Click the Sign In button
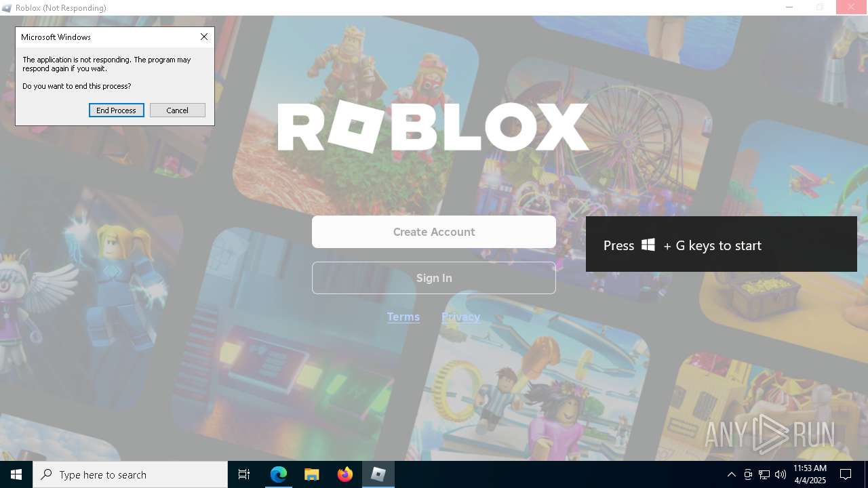The height and width of the screenshot is (488, 868). click(434, 278)
